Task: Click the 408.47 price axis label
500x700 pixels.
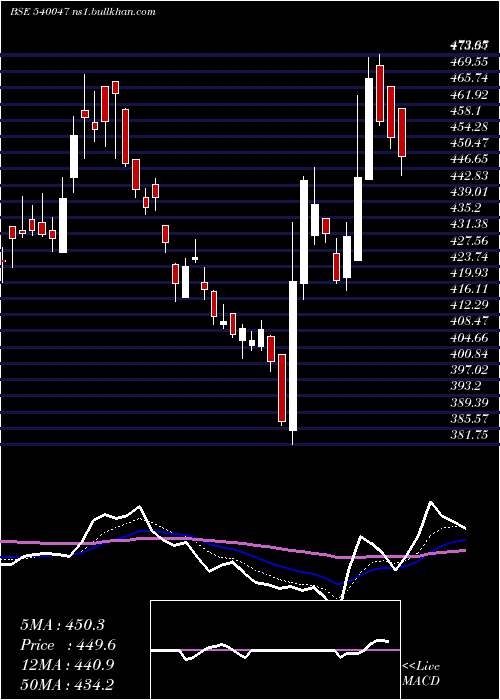Action: coord(469,321)
